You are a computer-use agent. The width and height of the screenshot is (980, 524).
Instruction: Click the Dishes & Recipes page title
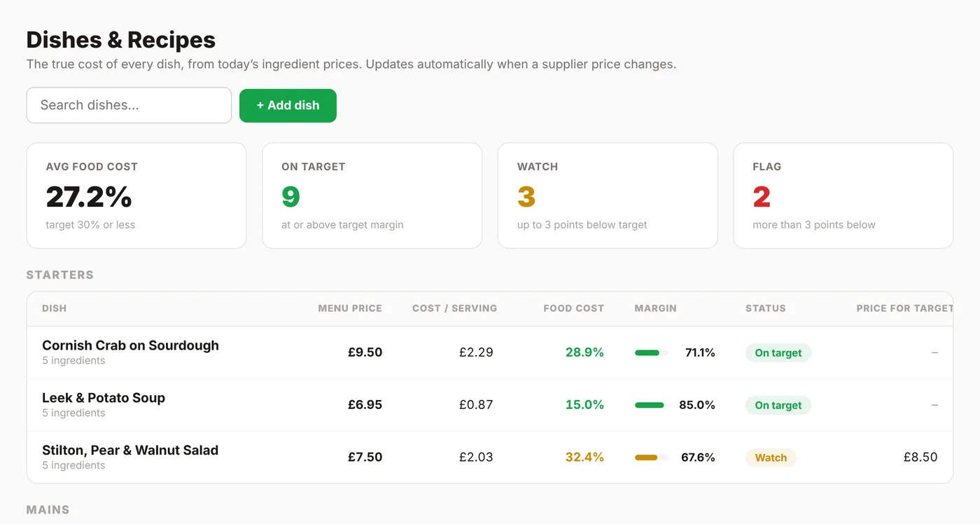(x=121, y=40)
